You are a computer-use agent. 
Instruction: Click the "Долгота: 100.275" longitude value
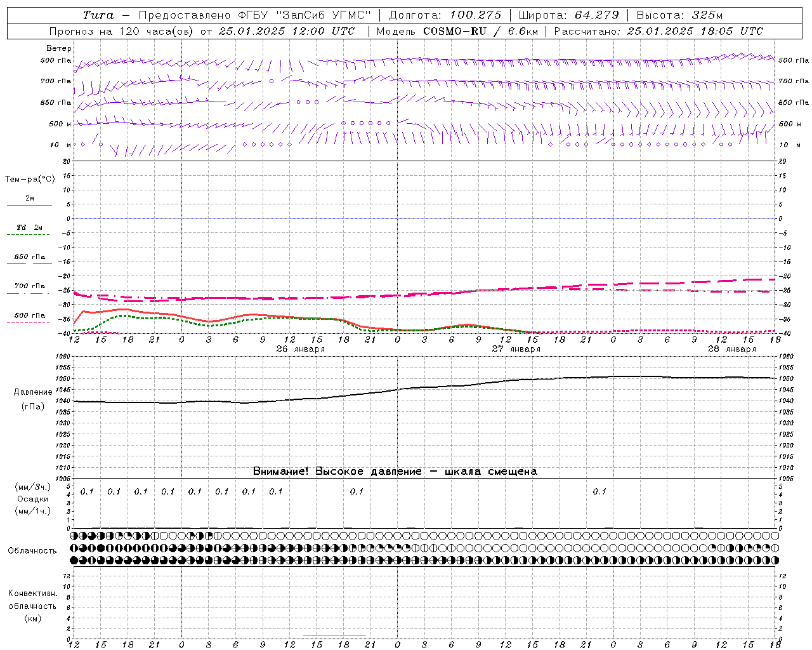click(x=445, y=15)
